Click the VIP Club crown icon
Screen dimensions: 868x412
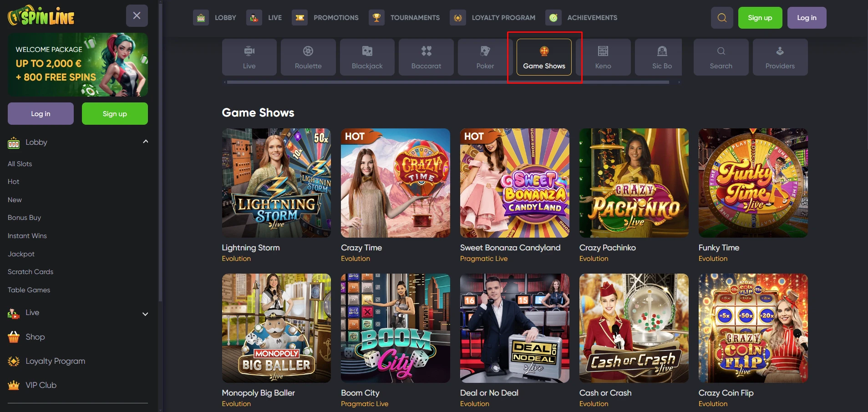(x=14, y=386)
